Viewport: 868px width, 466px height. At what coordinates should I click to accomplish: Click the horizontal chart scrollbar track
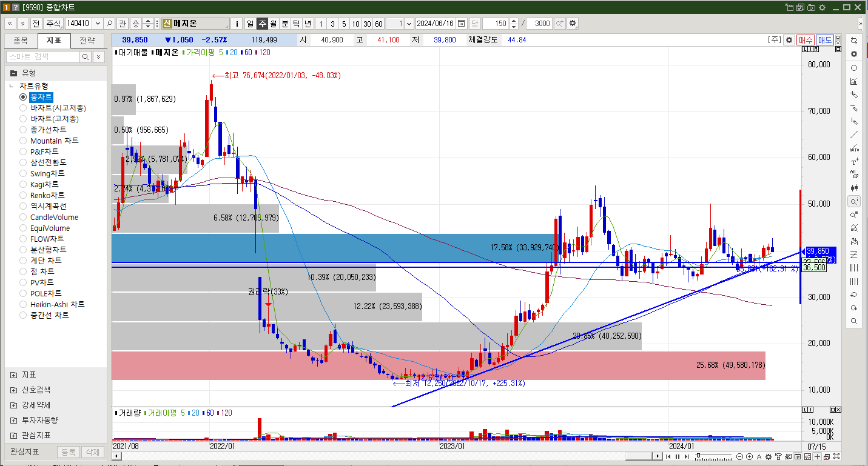coord(386,456)
